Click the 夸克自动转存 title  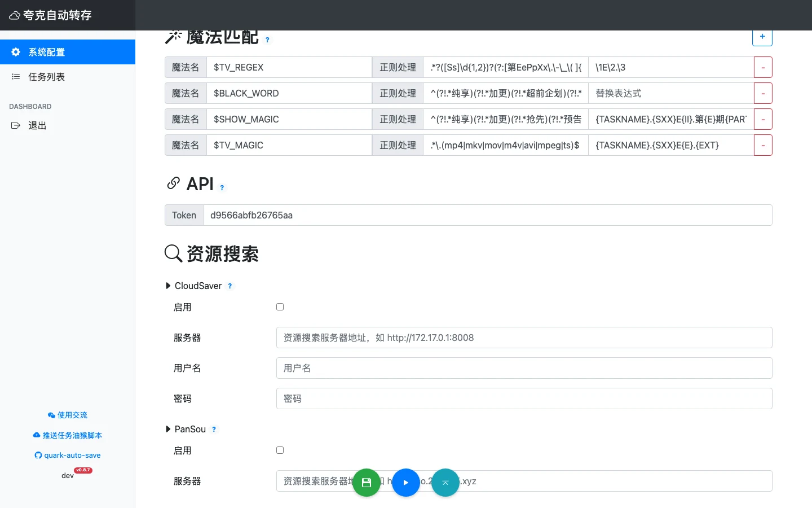(x=58, y=15)
